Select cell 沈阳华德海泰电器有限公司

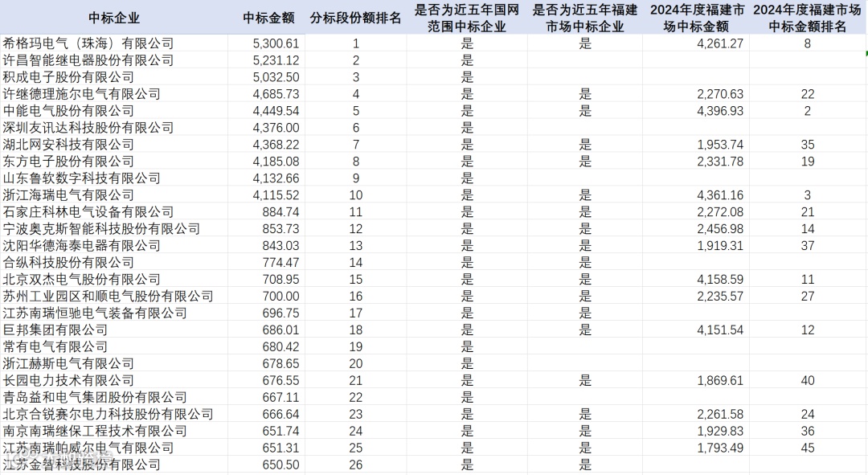[x=114, y=245]
